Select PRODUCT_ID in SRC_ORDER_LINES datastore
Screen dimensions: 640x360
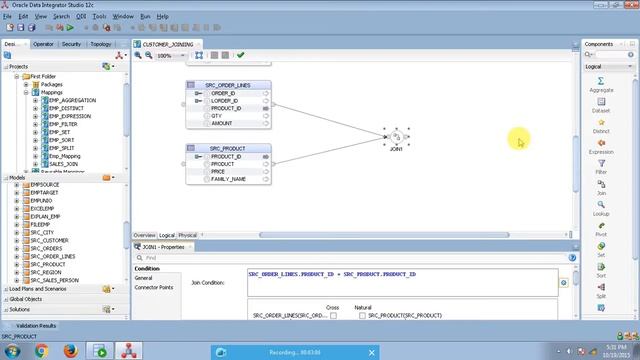click(226, 108)
